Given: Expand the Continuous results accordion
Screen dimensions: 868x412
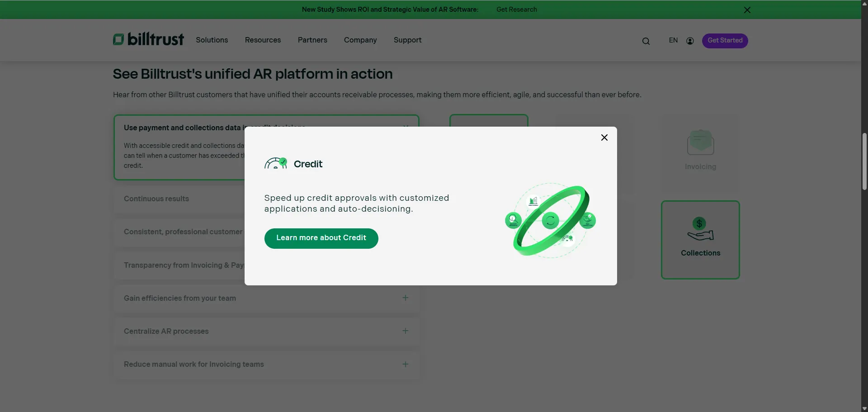Looking at the screenshot, I should 179,199.
